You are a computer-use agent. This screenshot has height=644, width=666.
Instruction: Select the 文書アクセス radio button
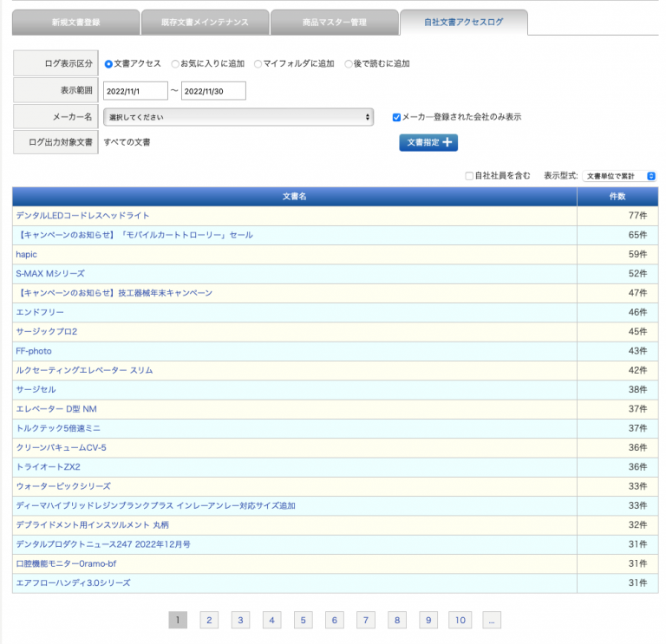(108, 64)
